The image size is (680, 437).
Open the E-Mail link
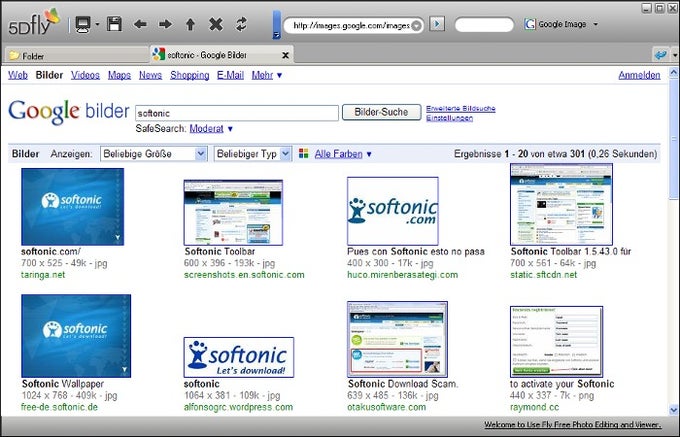[x=230, y=75]
